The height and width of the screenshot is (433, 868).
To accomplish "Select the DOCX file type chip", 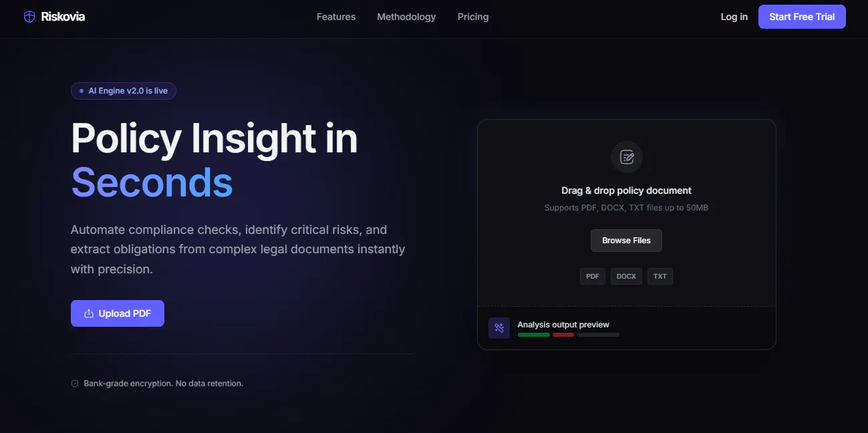I will tap(626, 277).
